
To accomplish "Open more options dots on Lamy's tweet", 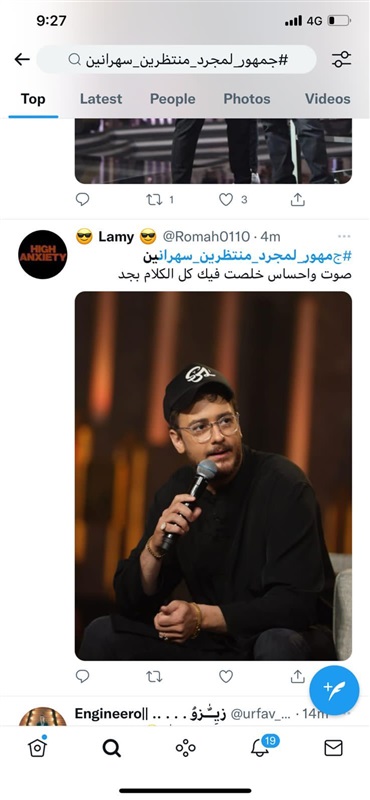I will 344,237.
